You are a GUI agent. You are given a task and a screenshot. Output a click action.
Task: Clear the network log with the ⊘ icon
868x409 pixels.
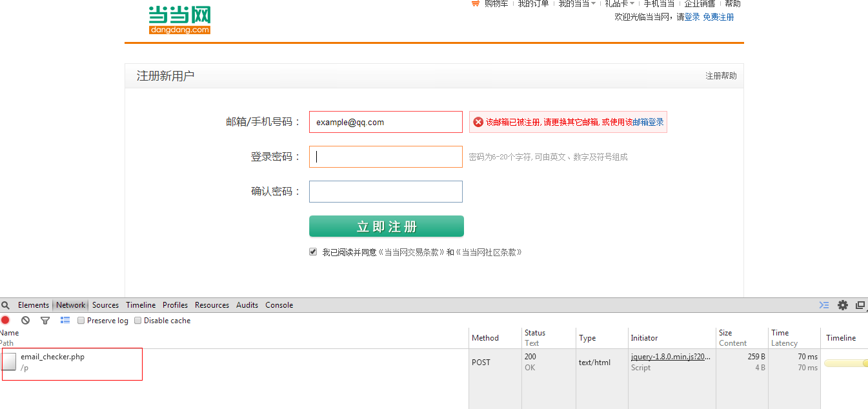26,320
